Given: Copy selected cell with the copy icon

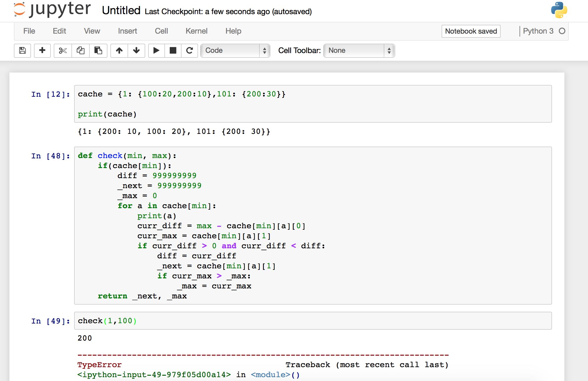Looking at the screenshot, I should (81, 50).
